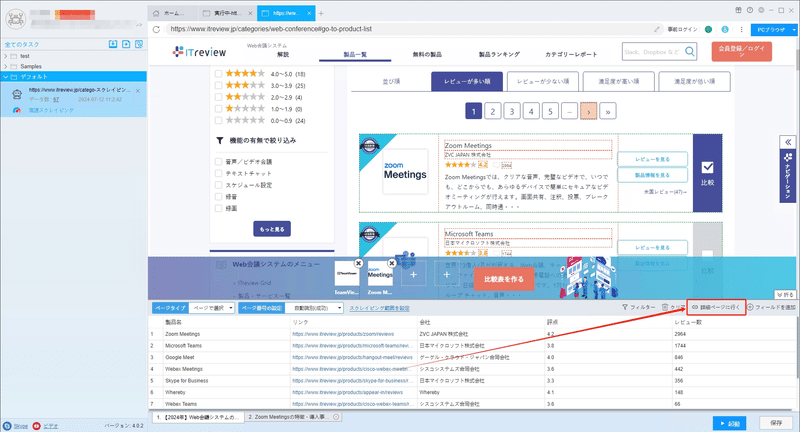The image size is (800, 432).
Task: Click the red video icon in status bar
Action: (36, 426)
